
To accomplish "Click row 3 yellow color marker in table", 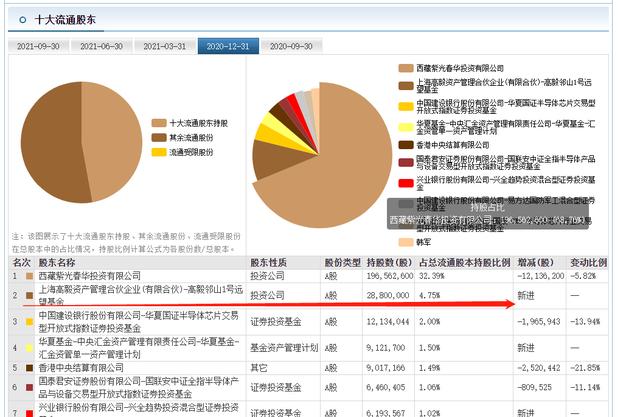I will tap(29, 322).
